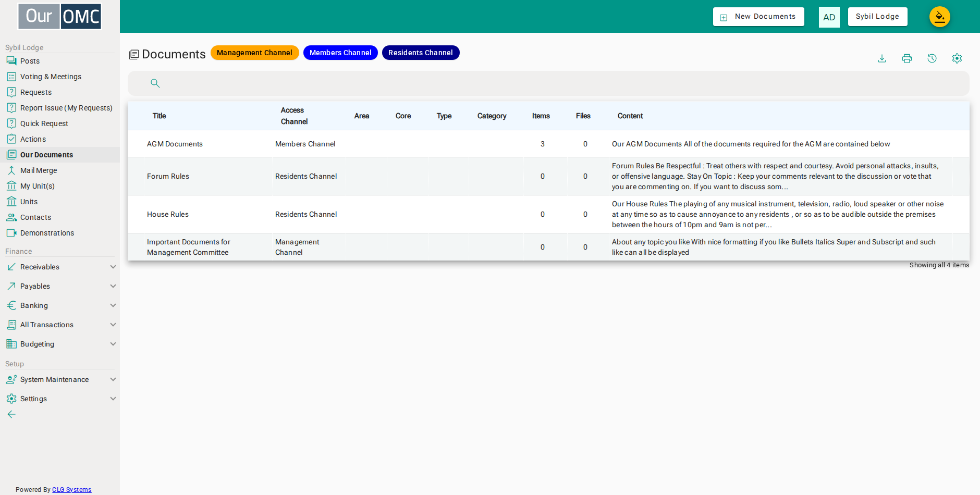Click the Type column header
This screenshot has height=495, width=980.
[x=444, y=116]
